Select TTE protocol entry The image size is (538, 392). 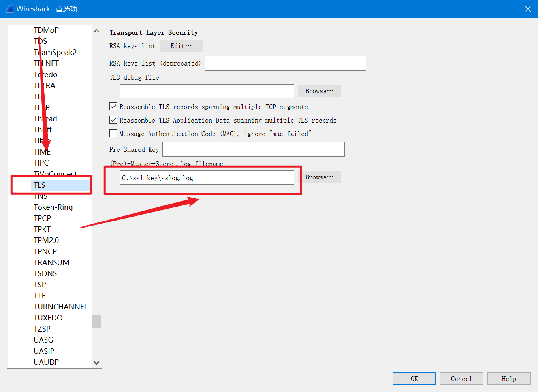point(40,296)
